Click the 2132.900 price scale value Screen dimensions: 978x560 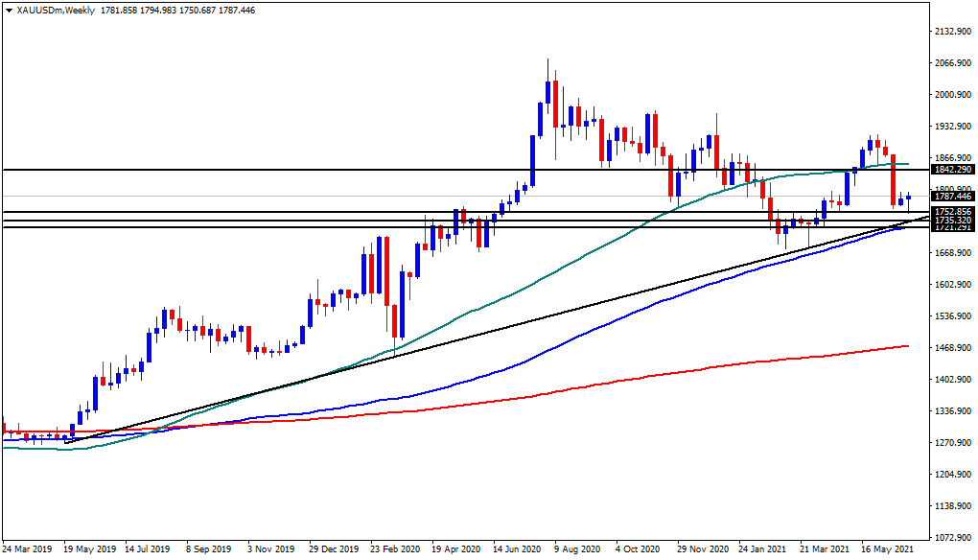tap(953, 32)
